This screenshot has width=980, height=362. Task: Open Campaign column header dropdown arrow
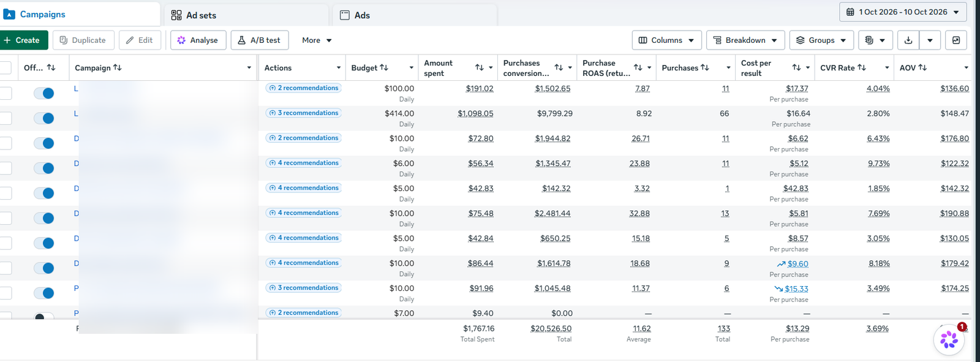(249, 68)
